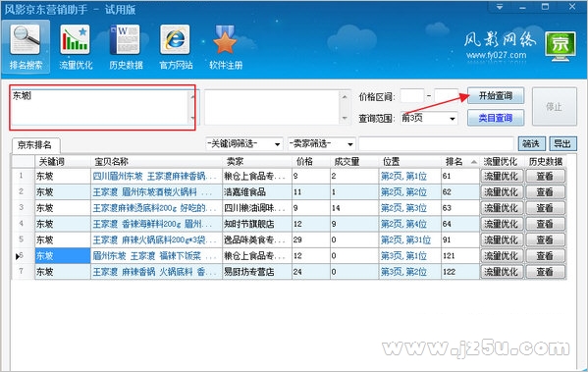588x372 pixels.
Task: Click the www.fy027.com website text
Action: coord(497,56)
